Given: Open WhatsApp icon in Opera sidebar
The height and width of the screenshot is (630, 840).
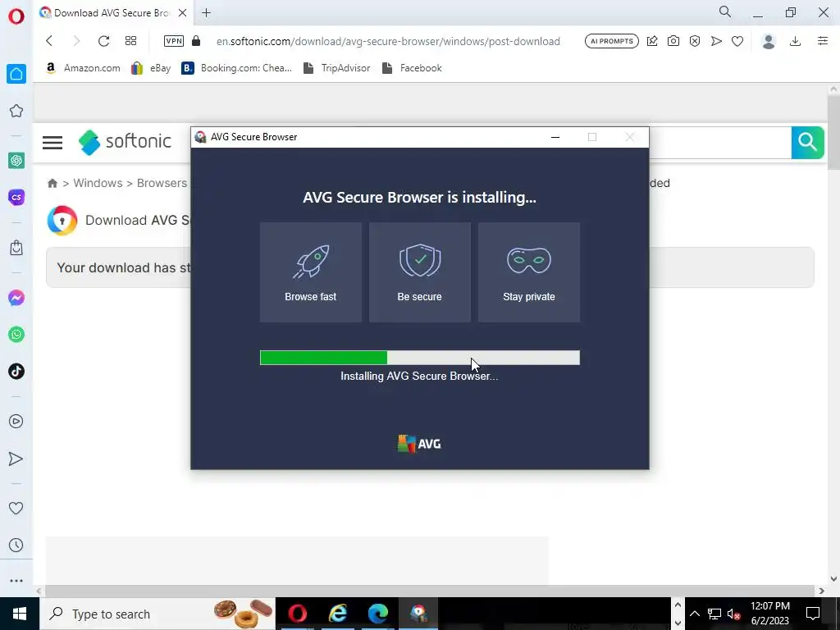Looking at the screenshot, I should [16, 335].
